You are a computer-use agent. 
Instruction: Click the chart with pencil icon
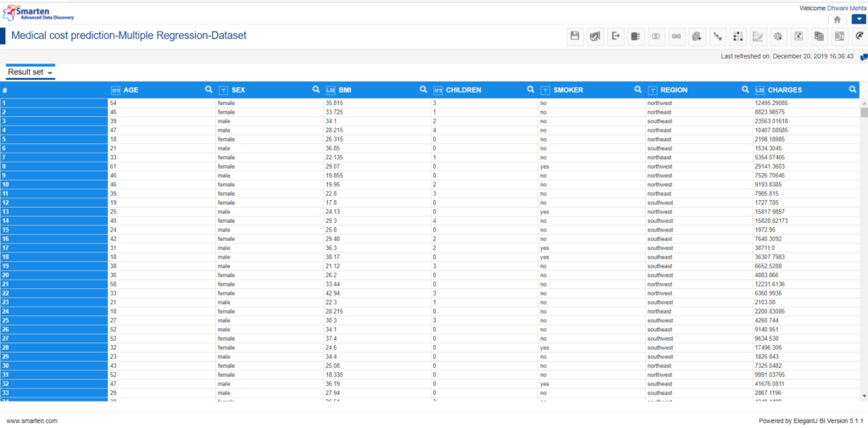click(758, 36)
